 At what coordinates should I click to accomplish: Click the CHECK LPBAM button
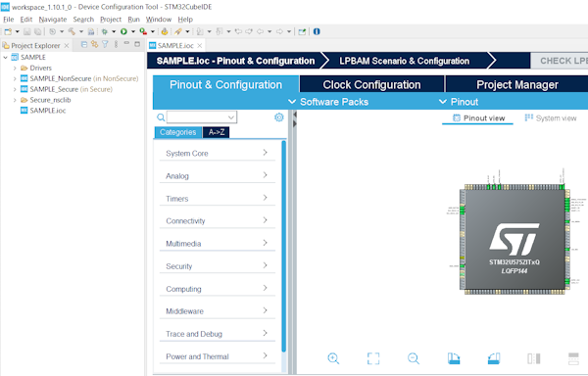pyautogui.click(x=560, y=61)
